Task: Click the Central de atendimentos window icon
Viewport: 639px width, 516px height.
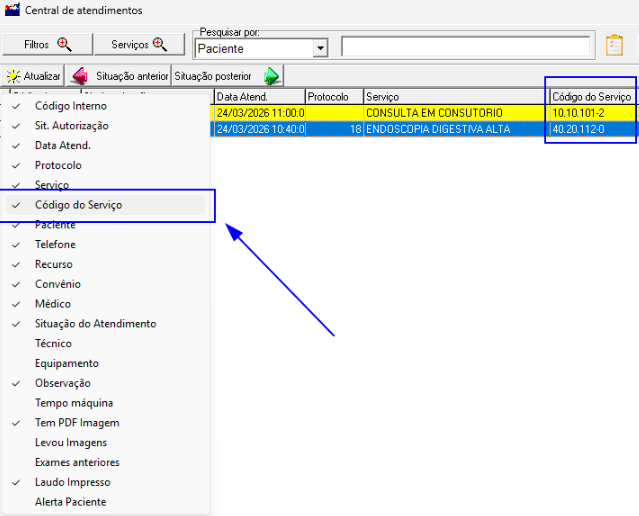Action: coord(12,10)
